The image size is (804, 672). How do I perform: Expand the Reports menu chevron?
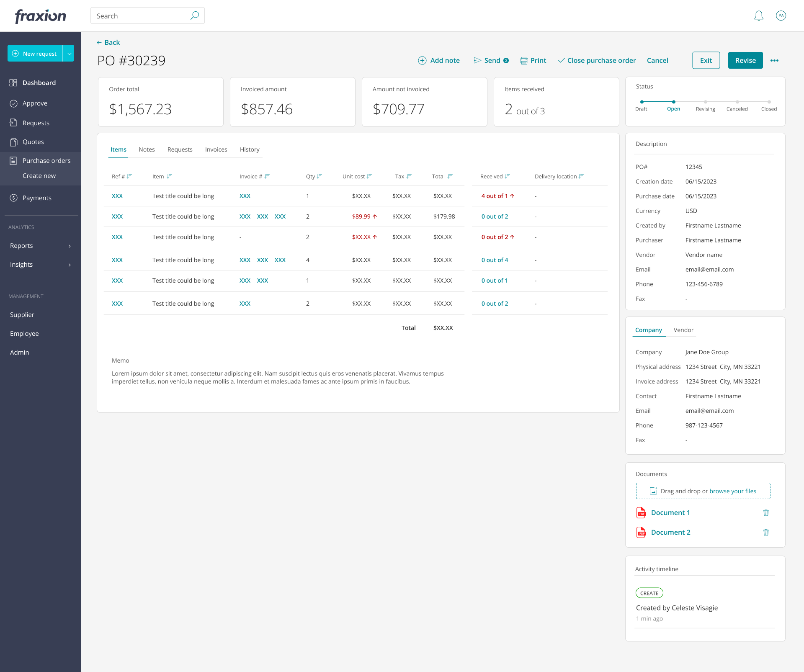pyautogui.click(x=70, y=246)
